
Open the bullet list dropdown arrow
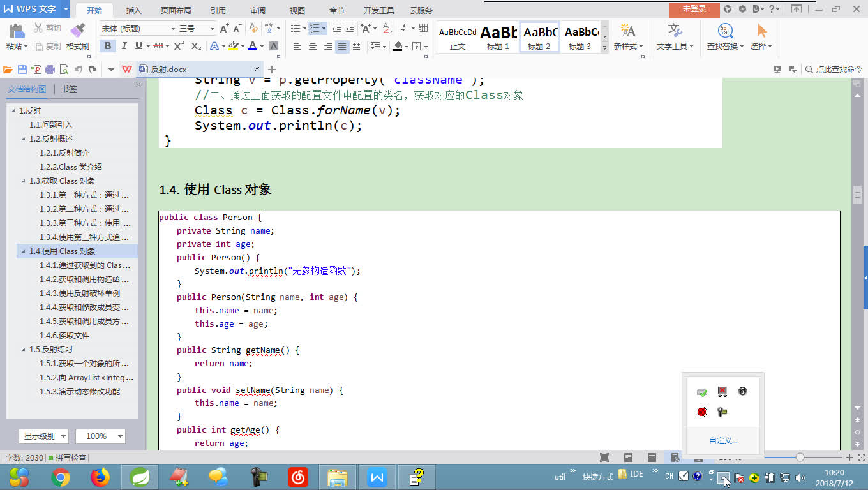304,29
